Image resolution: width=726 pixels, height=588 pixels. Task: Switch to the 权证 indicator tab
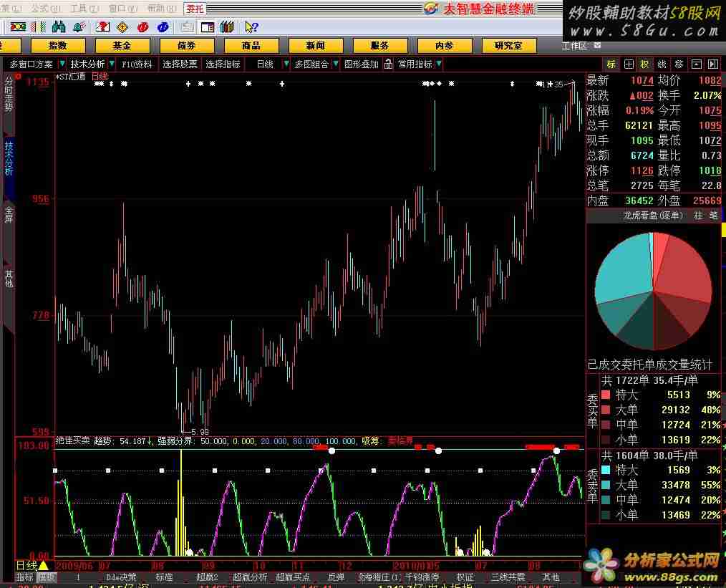[465, 577]
